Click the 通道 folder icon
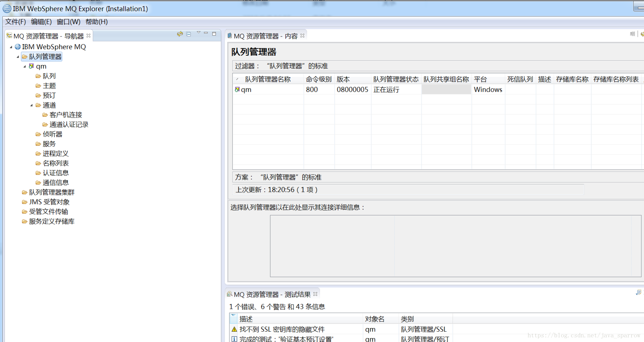644x342 pixels. [38, 105]
